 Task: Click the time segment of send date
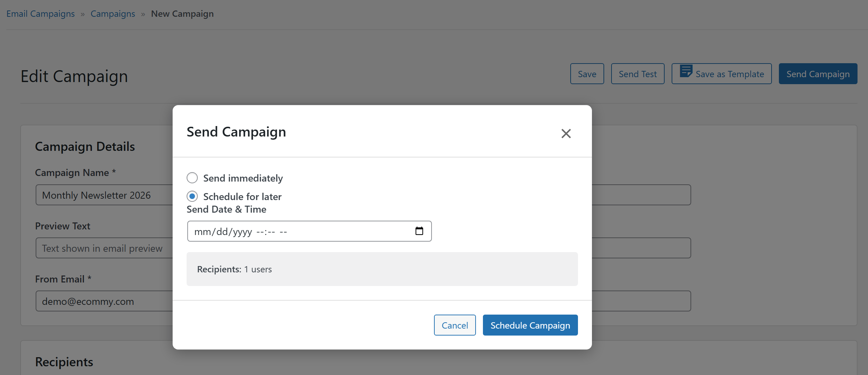click(266, 232)
